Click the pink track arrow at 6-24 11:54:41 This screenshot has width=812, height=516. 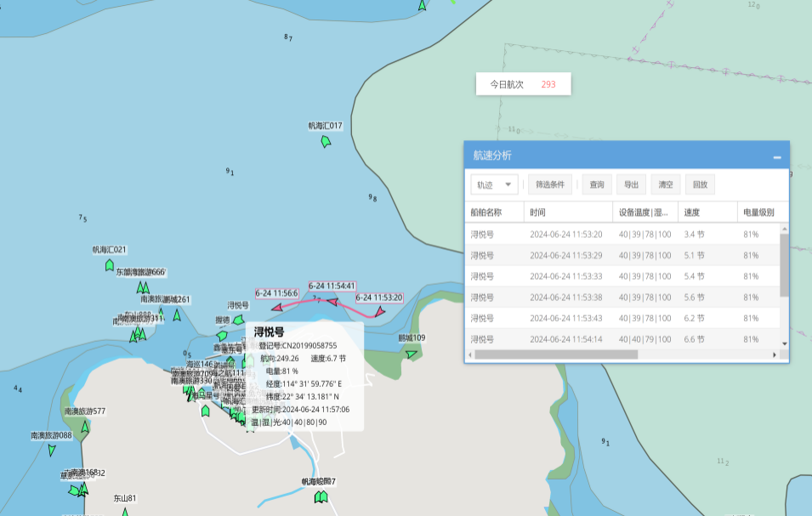click(x=332, y=301)
